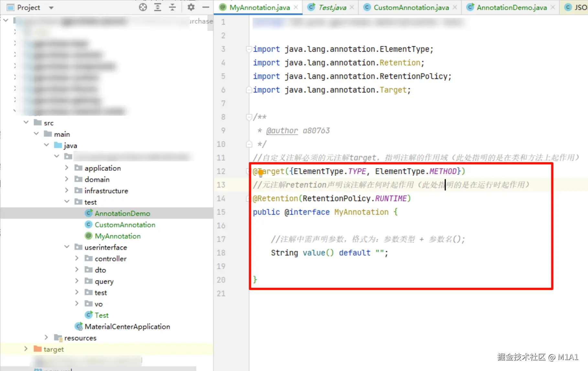Collapse the java folder
588x371 pixels.
(47, 145)
